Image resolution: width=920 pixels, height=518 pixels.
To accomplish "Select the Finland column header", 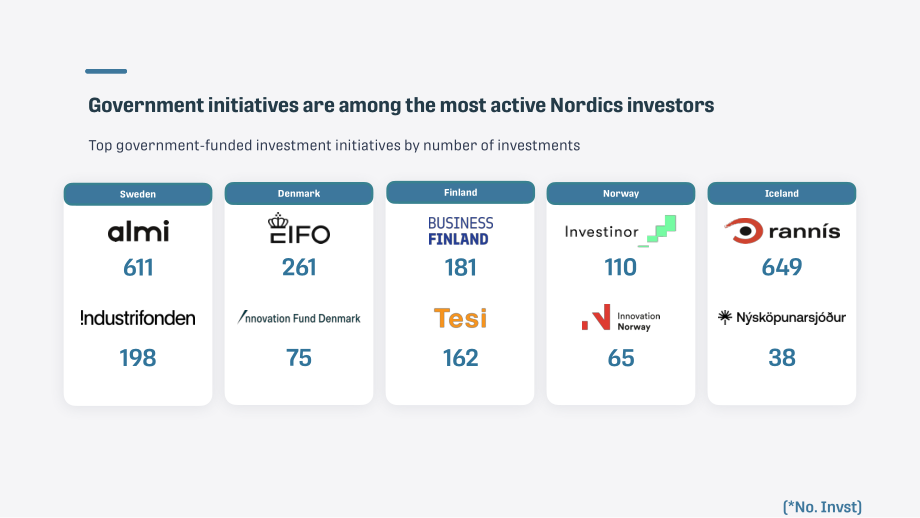I will pyautogui.click(x=461, y=192).
